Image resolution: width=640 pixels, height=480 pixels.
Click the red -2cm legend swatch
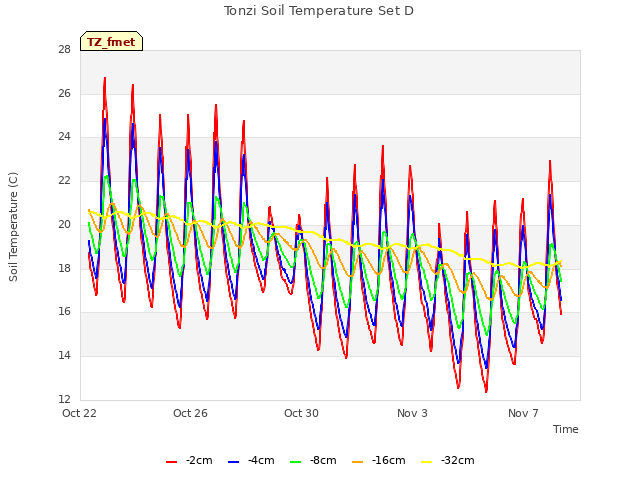click(x=171, y=462)
